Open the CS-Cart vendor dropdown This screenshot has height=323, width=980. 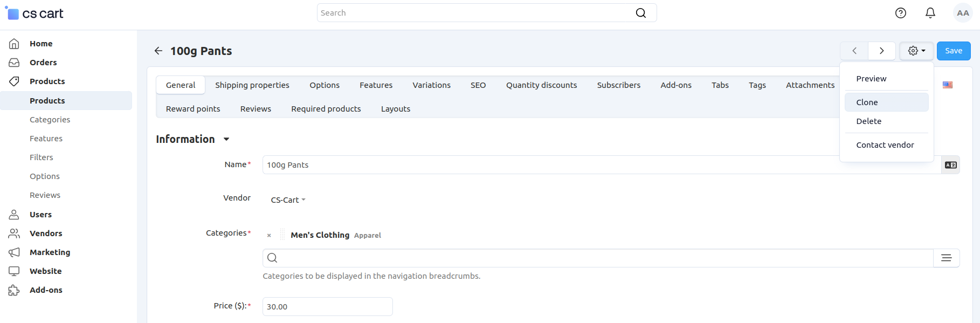(x=288, y=200)
